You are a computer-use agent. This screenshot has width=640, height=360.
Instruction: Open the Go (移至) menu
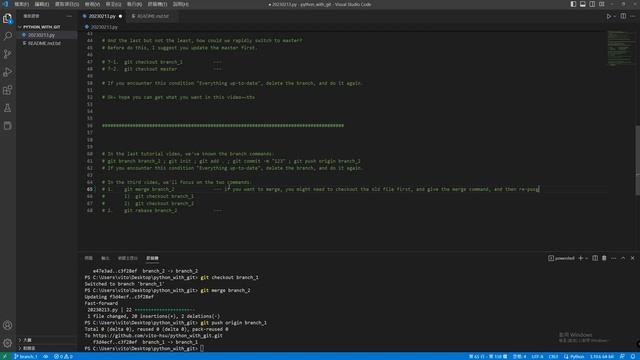click(x=113, y=4)
